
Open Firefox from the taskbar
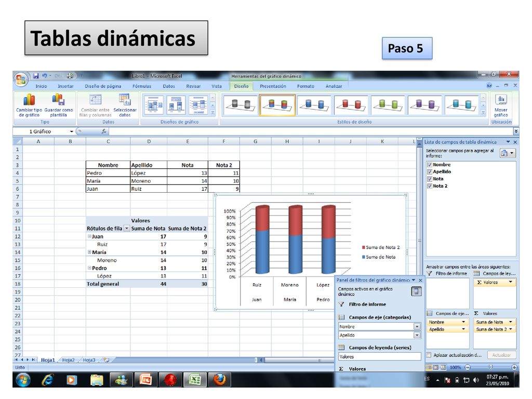point(219,380)
